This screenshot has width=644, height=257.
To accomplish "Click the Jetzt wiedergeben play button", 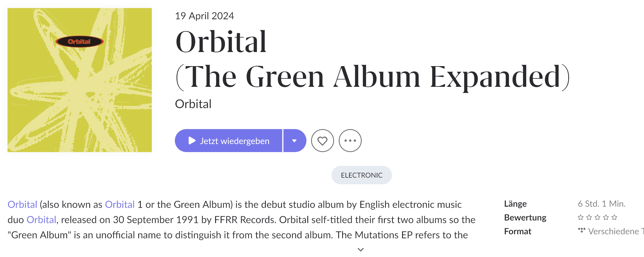I will pyautogui.click(x=228, y=141).
